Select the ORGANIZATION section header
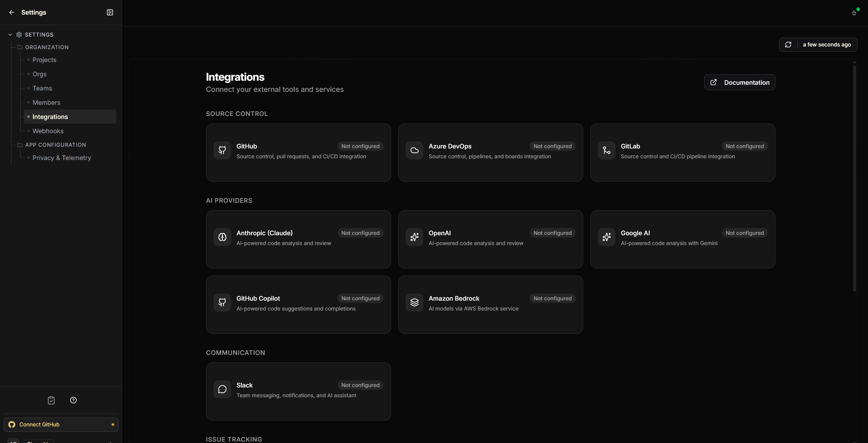Image resolution: width=868 pixels, height=443 pixels. pos(47,47)
